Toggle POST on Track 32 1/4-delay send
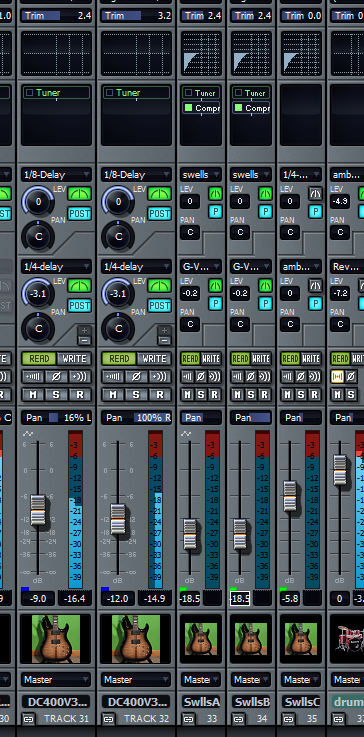This screenshot has width=364, height=737. [x=159, y=306]
